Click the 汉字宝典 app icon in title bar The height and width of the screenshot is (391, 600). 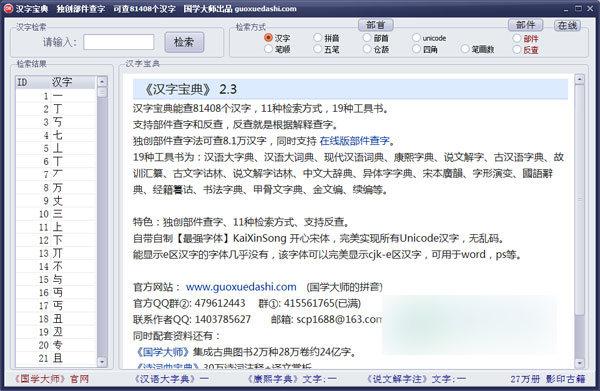(8, 8)
